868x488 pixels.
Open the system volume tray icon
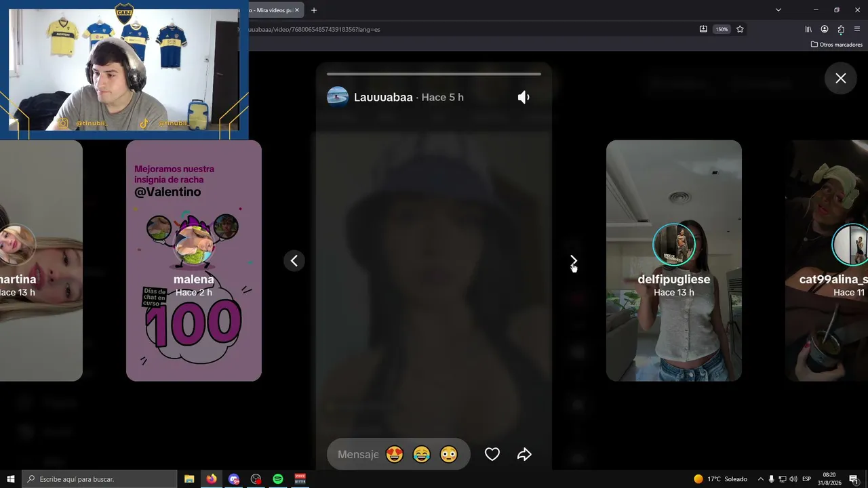[793, 479]
